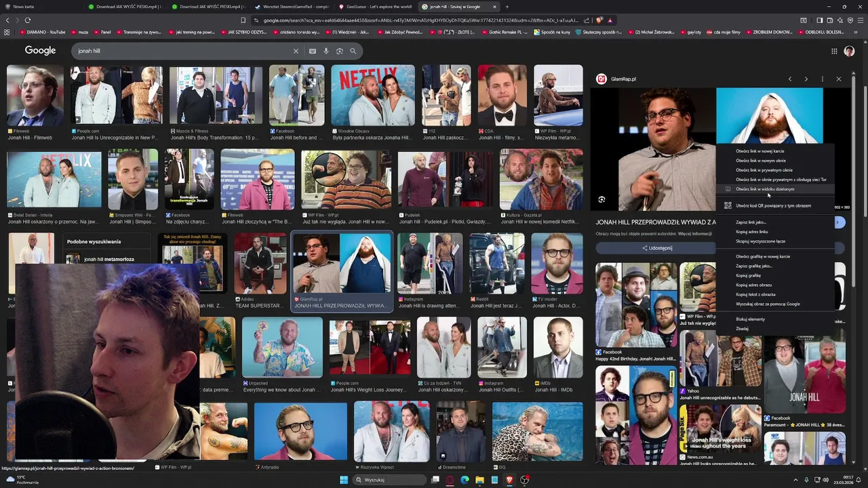Open the 'Więcej informacji' link
Viewport: 868px width, 488px height.
pos(696,234)
